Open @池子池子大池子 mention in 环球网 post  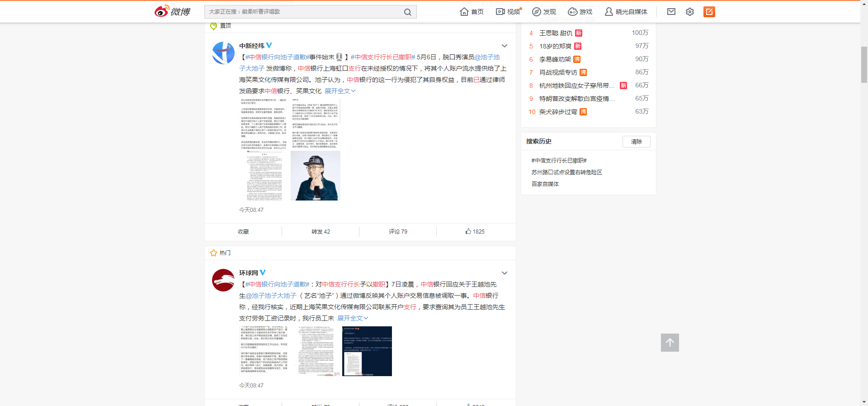[271, 296]
